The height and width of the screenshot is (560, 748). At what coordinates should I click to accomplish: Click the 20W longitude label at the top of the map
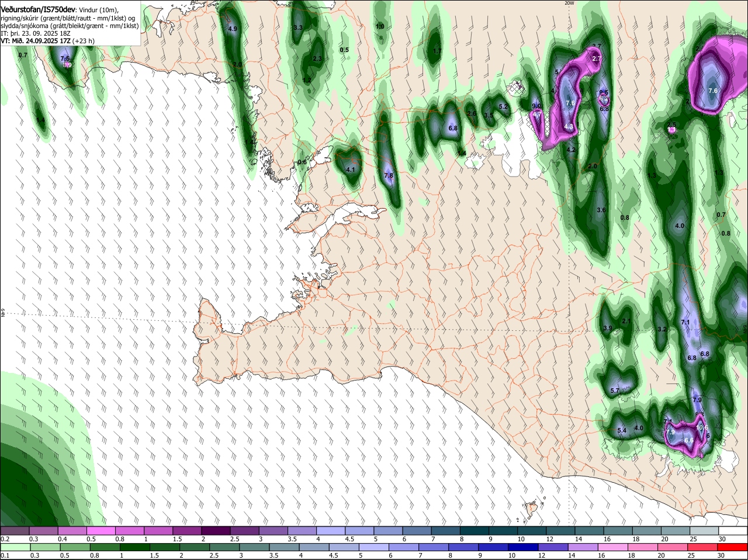(x=569, y=3)
